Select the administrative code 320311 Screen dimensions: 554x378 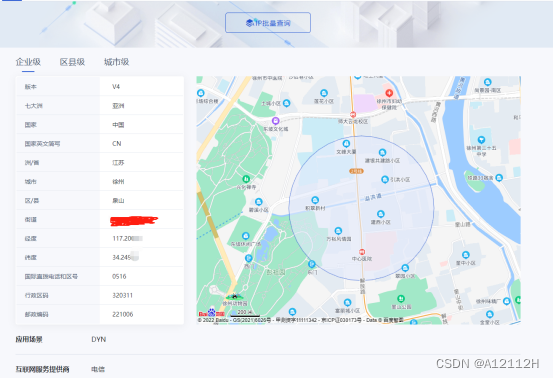pyautogui.click(x=122, y=295)
